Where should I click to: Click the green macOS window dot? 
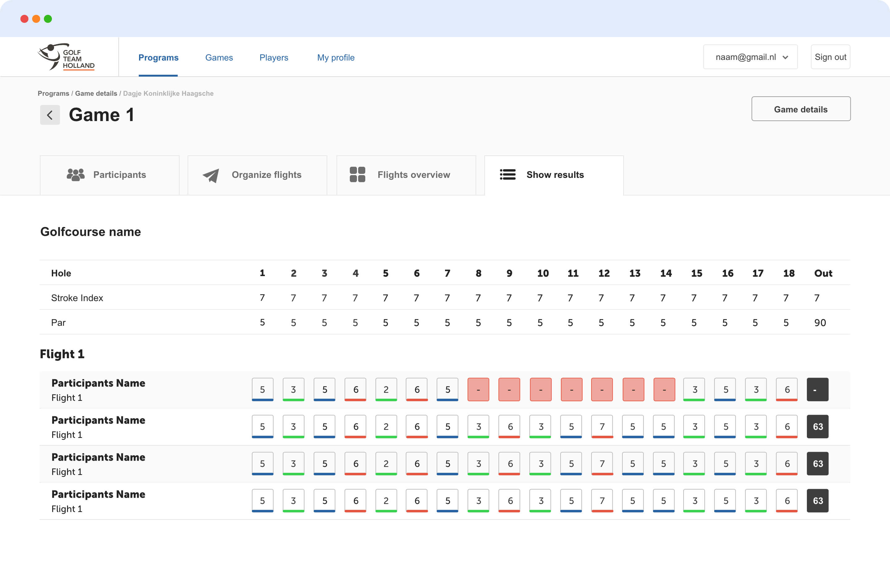click(x=48, y=19)
